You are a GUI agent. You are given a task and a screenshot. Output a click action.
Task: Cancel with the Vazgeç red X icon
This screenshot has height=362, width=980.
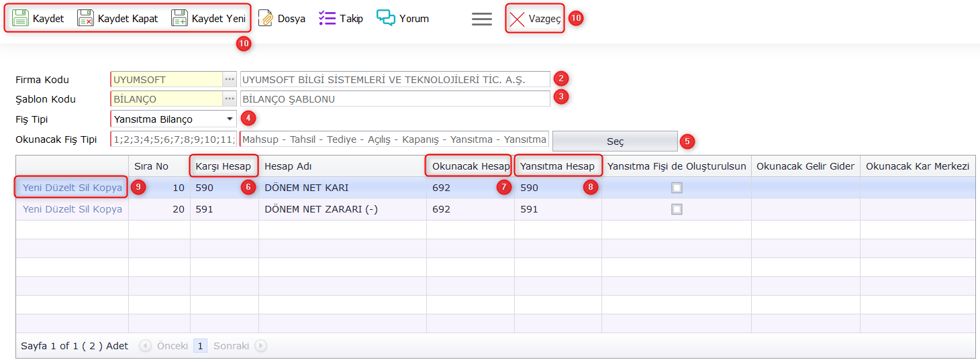(517, 19)
